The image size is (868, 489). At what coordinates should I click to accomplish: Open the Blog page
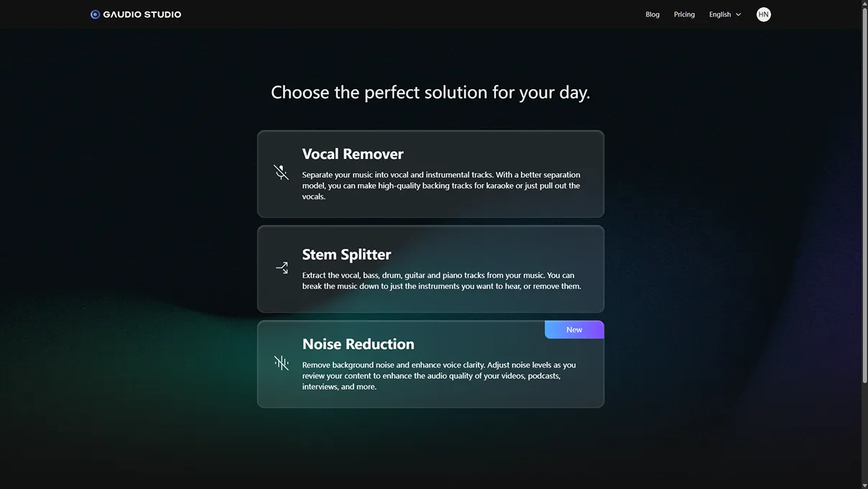click(652, 14)
